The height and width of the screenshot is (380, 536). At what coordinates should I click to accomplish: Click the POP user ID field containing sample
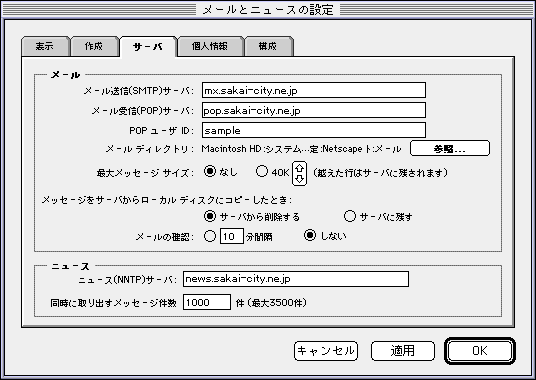click(x=314, y=130)
